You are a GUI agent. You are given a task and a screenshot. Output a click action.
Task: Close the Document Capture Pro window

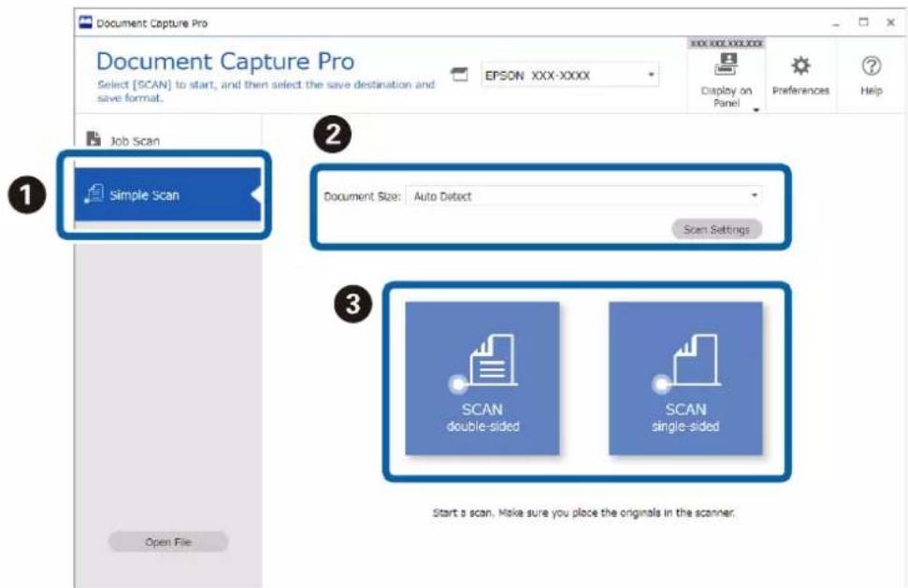click(x=890, y=22)
